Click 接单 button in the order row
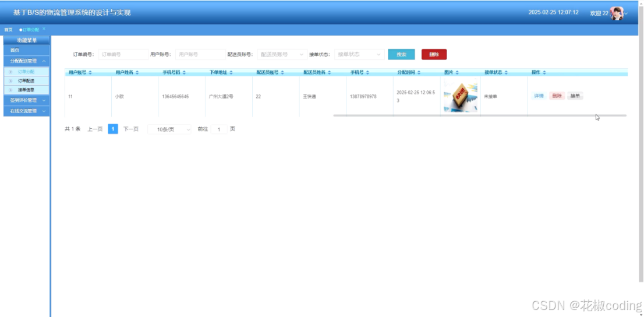The width and height of the screenshot is (644, 317). pos(575,96)
